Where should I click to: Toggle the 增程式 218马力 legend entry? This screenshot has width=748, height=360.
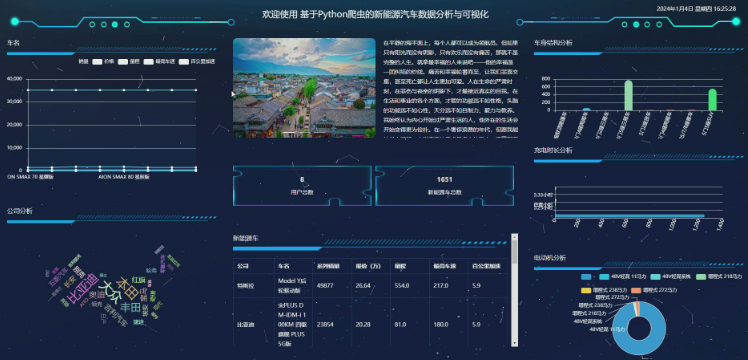(719, 277)
